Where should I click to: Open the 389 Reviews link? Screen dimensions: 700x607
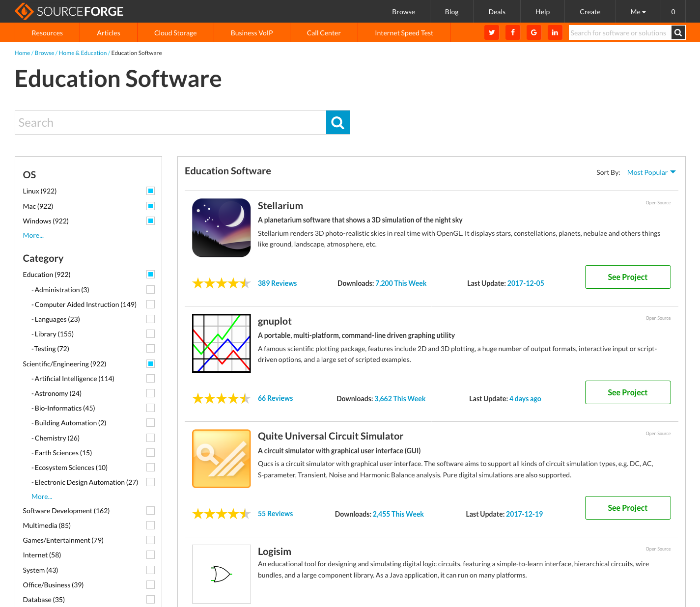[277, 283]
